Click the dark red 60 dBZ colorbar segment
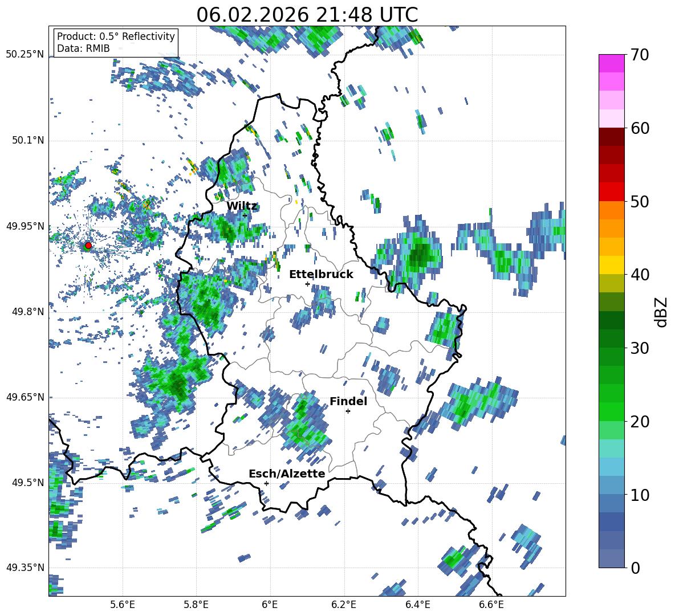The width and height of the screenshot is (675, 616). (612, 137)
